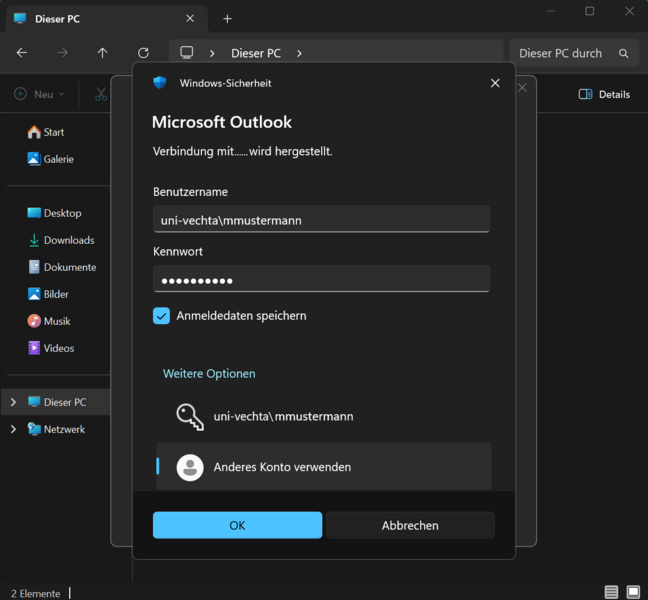Image resolution: width=648 pixels, height=600 pixels.
Task: Click the Windows-Sicherheit shield icon
Action: point(160,83)
